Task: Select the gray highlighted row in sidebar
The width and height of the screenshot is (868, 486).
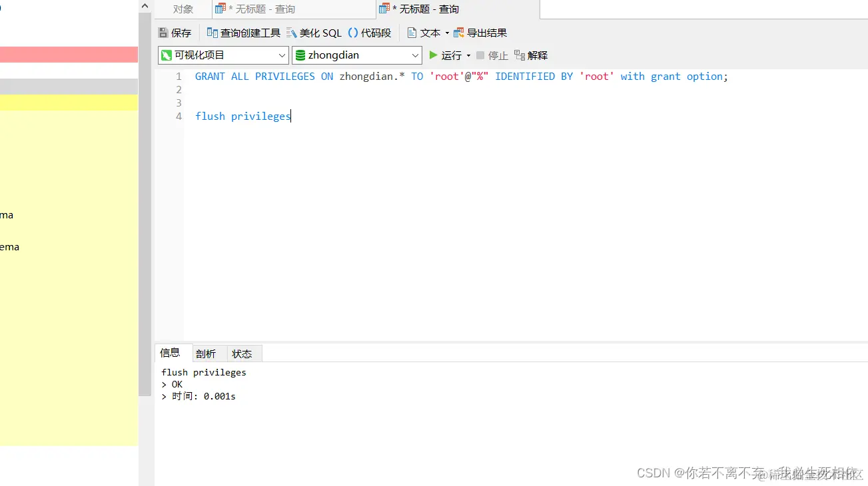Action: click(x=69, y=87)
